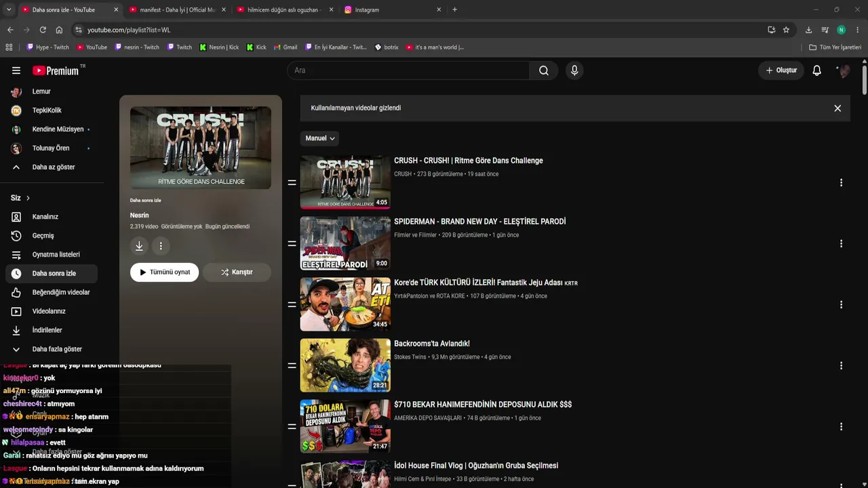Open the Manuel sort dropdown
The height and width of the screenshot is (488, 868).
(319, 138)
